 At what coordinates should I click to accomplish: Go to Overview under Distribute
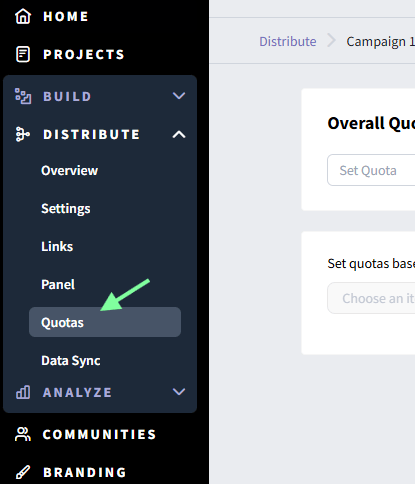pos(69,171)
